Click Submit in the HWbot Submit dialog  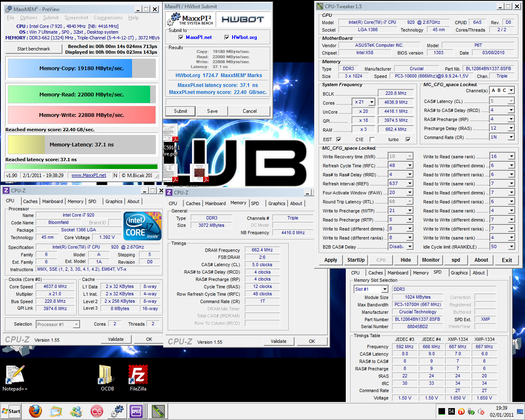tap(180, 111)
